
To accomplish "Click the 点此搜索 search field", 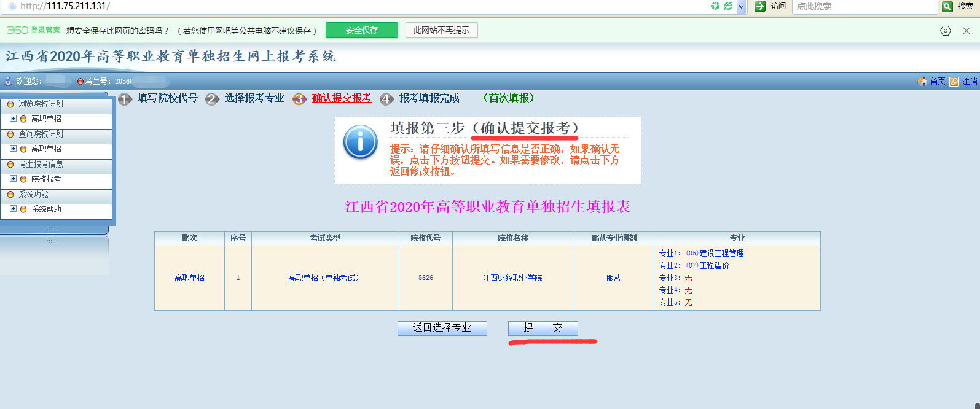I will [863, 6].
